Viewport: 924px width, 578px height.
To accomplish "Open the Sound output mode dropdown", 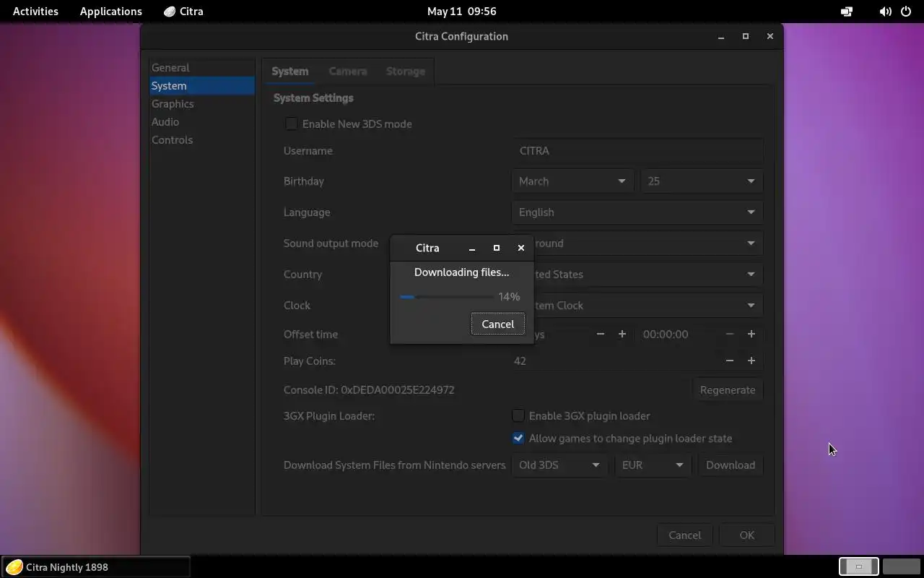I will [637, 243].
